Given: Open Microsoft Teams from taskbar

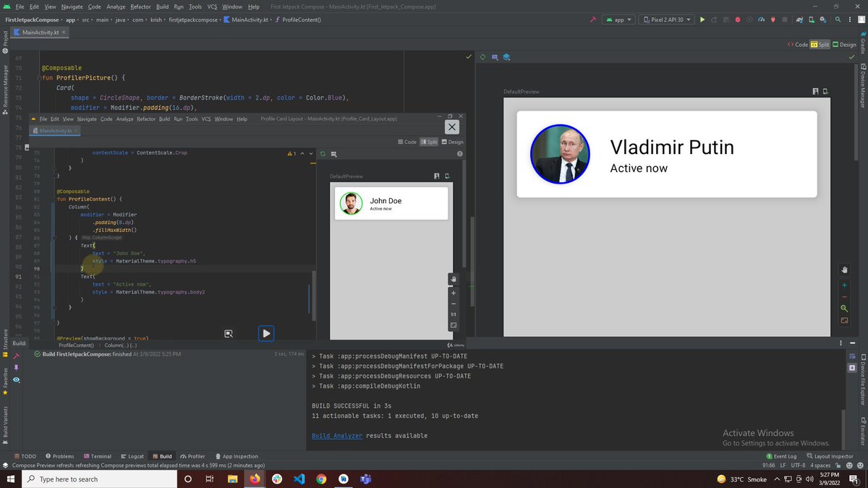Looking at the screenshot, I should 366,479.
